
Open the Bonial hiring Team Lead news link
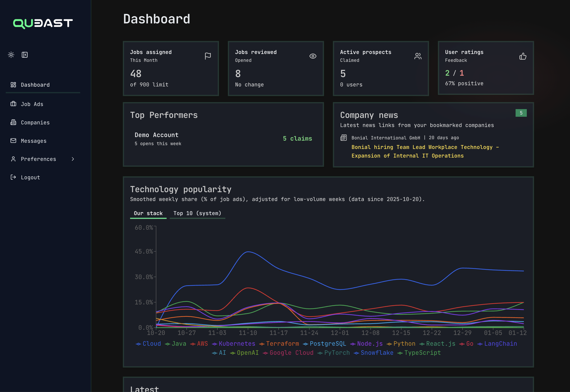[x=425, y=151]
